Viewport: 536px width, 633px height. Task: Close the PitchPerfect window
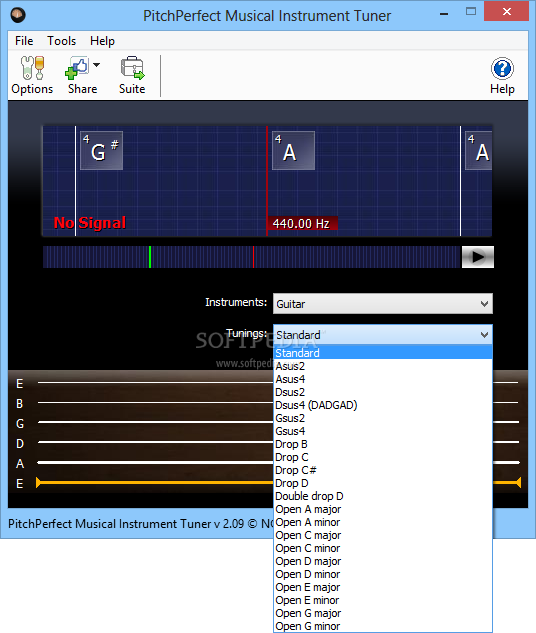(x=507, y=11)
